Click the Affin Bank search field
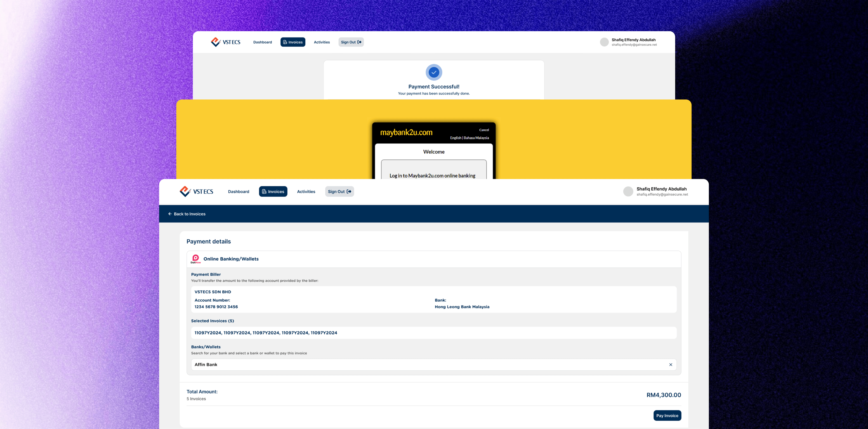The height and width of the screenshot is (429, 868). (x=434, y=365)
